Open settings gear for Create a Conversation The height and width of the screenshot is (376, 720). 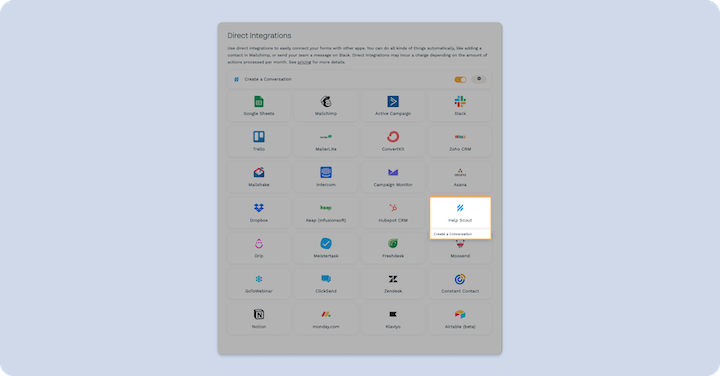(x=479, y=79)
